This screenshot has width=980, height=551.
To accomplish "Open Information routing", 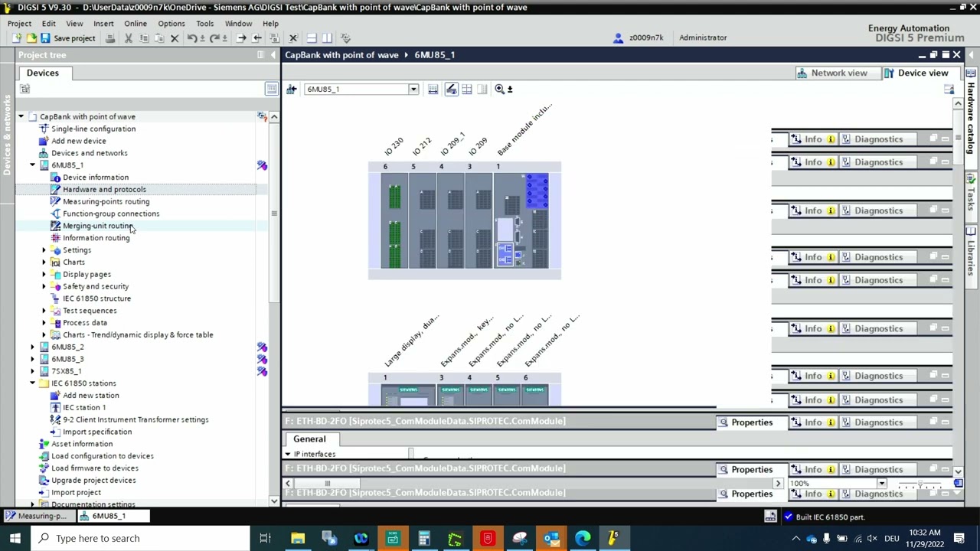I will (x=96, y=238).
